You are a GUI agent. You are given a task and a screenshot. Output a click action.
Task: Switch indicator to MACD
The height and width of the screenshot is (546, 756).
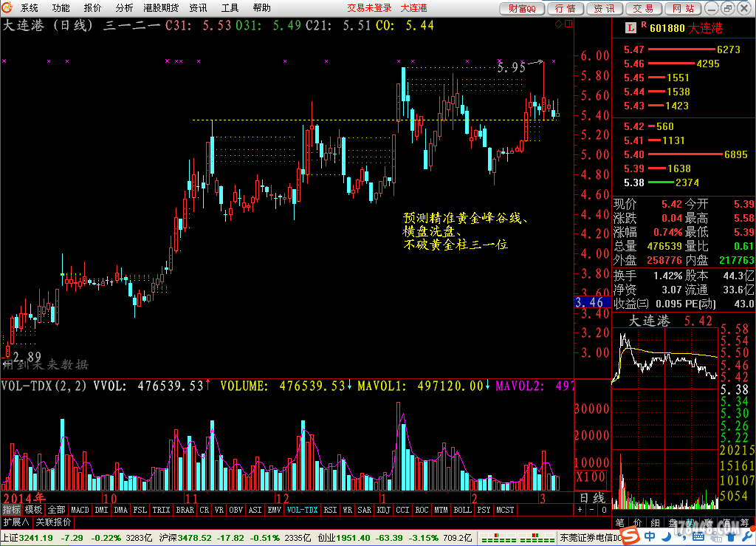[80, 510]
